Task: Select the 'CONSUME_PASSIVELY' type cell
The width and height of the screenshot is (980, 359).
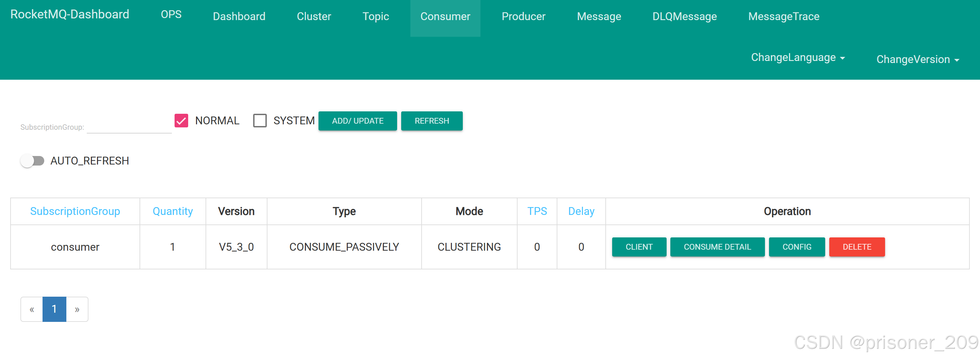Action: click(x=344, y=247)
